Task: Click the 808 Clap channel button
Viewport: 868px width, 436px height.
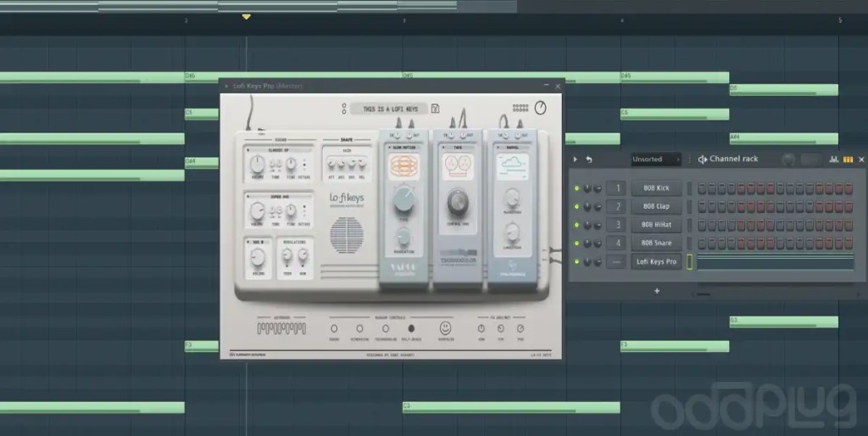Action: [x=656, y=207]
